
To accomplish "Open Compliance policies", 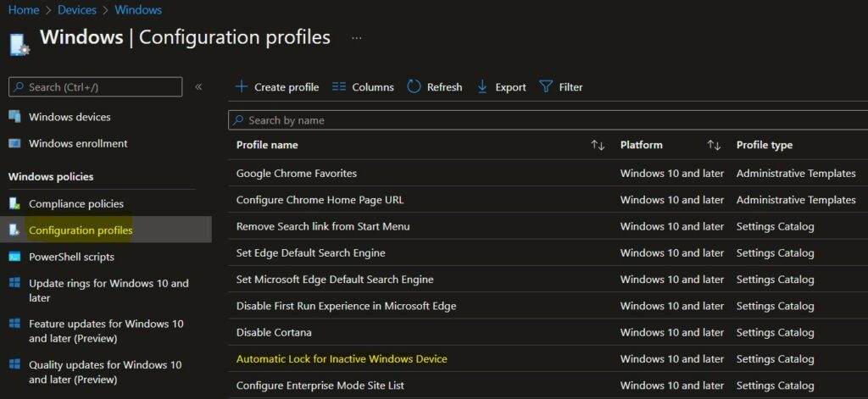I will point(76,203).
